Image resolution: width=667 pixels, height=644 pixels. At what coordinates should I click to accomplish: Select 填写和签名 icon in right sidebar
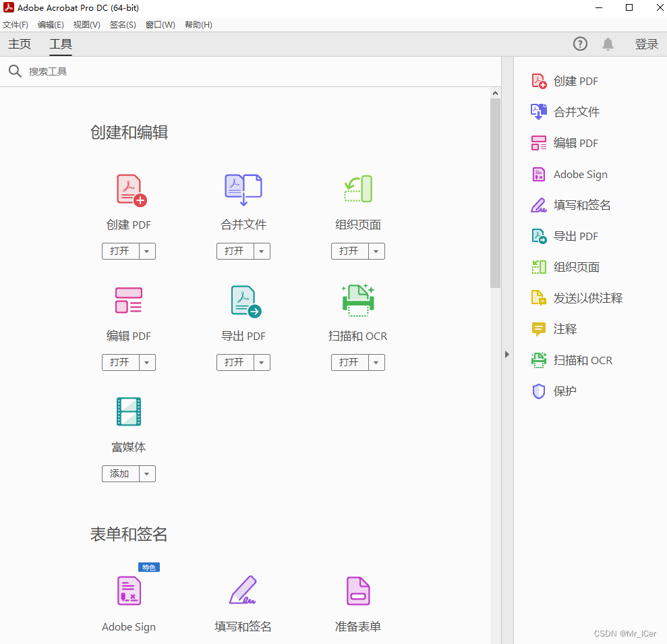pos(539,205)
